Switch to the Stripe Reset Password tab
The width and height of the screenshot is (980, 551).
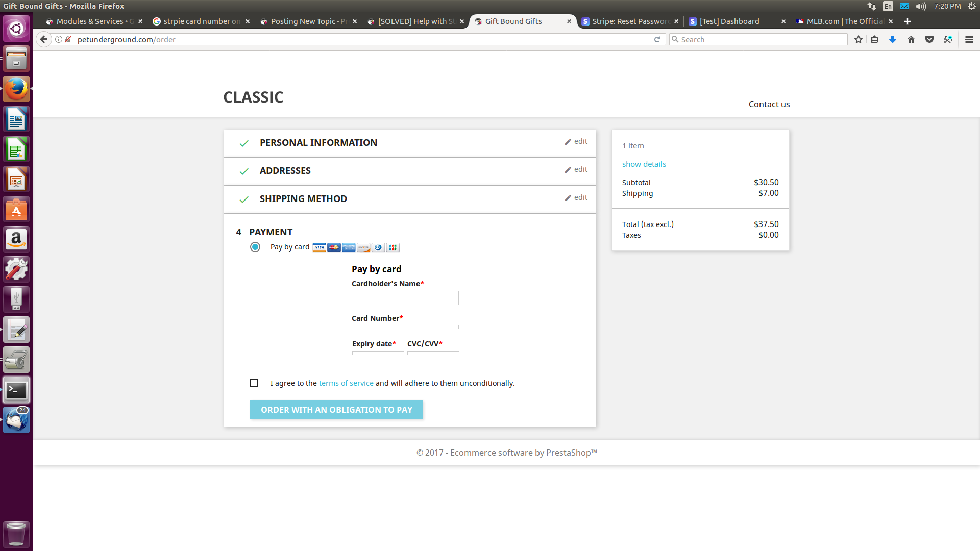coord(629,21)
